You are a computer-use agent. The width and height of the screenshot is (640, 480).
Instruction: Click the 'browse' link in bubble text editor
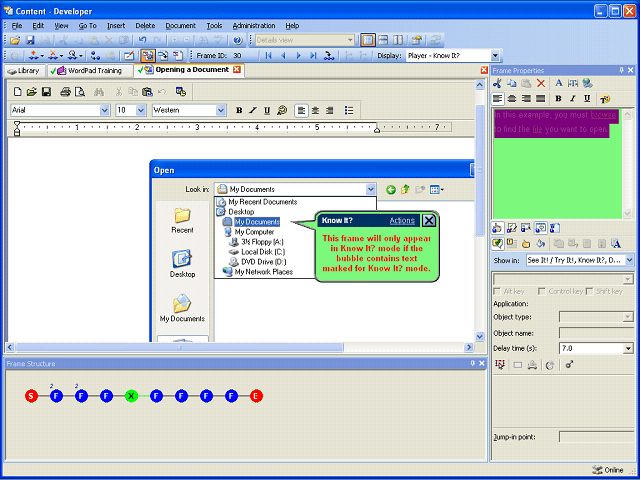tap(603, 115)
